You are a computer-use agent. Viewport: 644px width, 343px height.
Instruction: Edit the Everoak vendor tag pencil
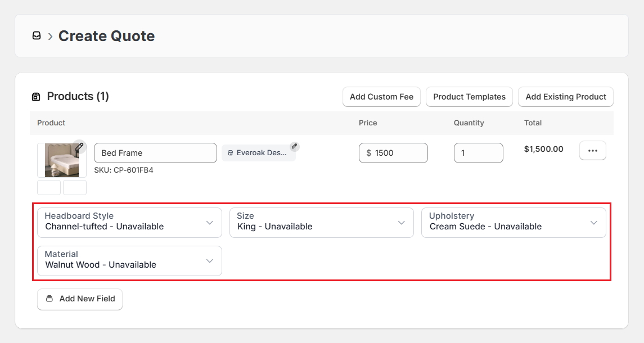(295, 146)
